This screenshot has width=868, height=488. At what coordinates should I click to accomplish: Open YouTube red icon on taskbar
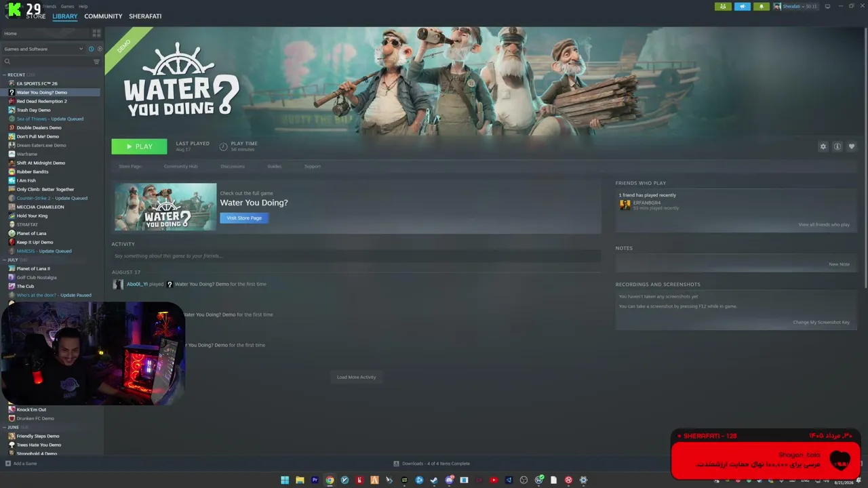494,481
